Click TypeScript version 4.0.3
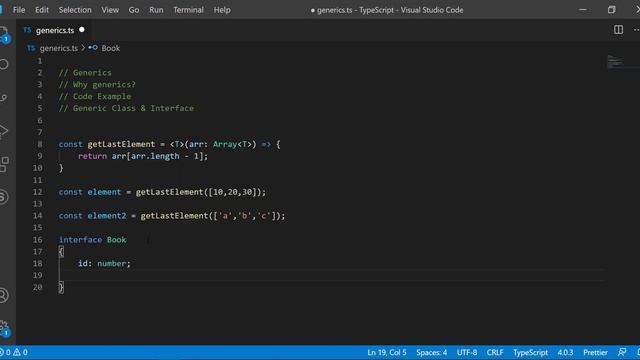640x360 pixels. point(565,352)
